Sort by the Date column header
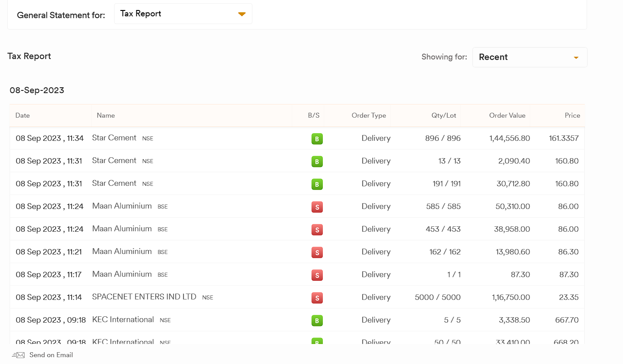The image size is (623, 364). pos(23,115)
